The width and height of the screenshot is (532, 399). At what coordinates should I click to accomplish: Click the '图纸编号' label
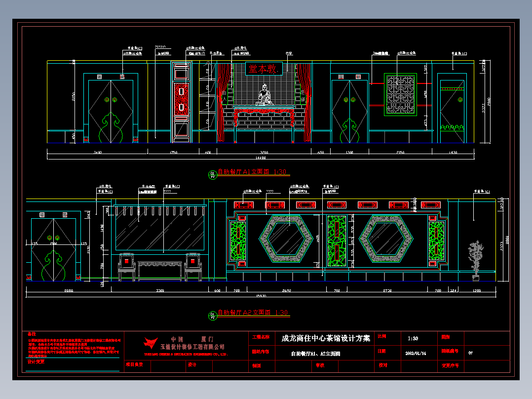pyautogui.click(x=450, y=351)
